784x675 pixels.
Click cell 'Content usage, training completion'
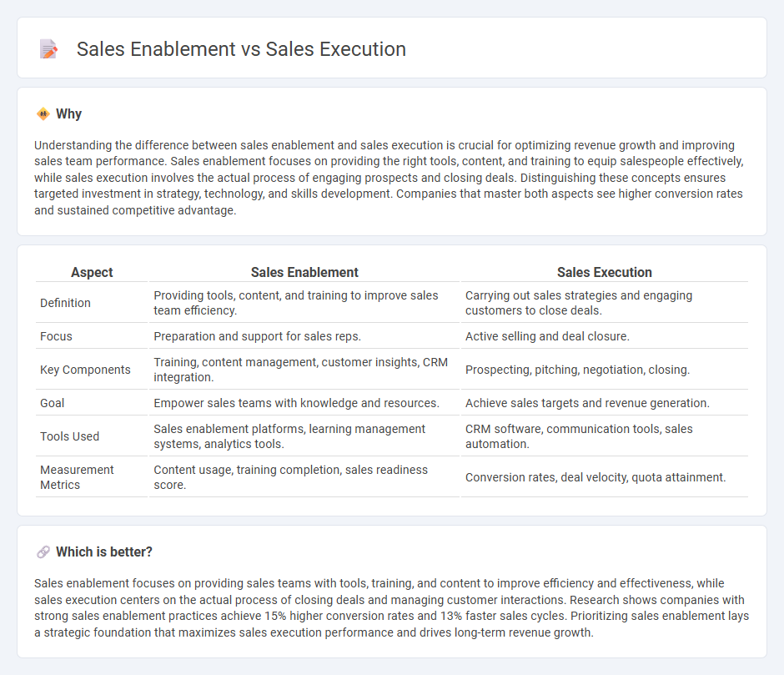tap(304, 477)
